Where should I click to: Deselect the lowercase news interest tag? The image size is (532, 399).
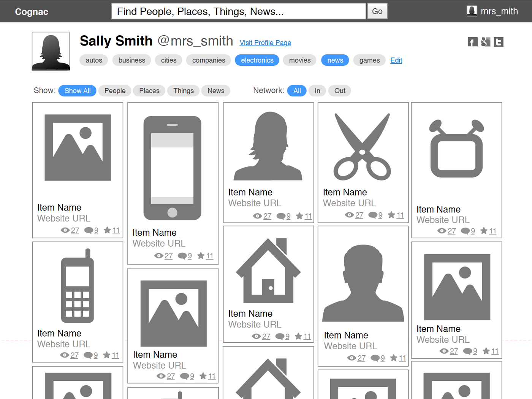335,60
